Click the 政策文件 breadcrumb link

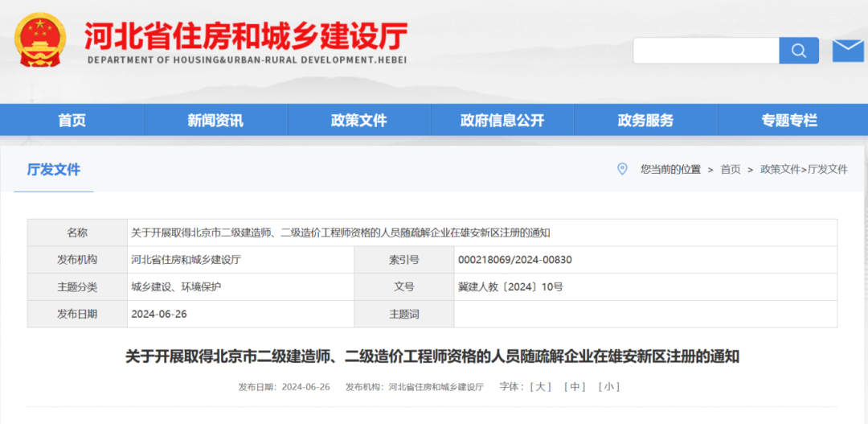pyautogui.click(x=780, y=170)
